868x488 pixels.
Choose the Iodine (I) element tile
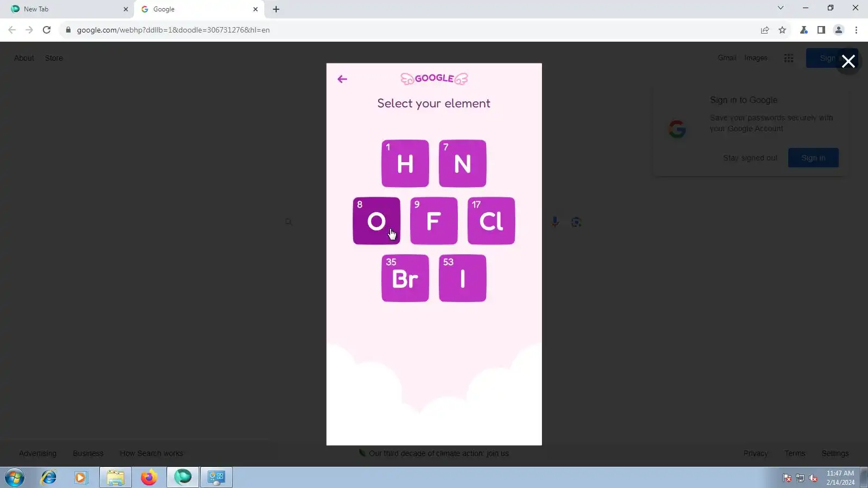(463, 278)
